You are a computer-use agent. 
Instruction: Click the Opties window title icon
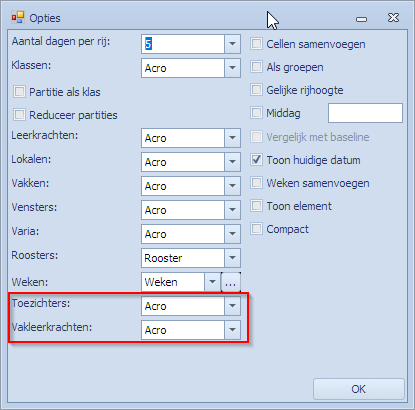pyautogui.click(x=18, y=17)
